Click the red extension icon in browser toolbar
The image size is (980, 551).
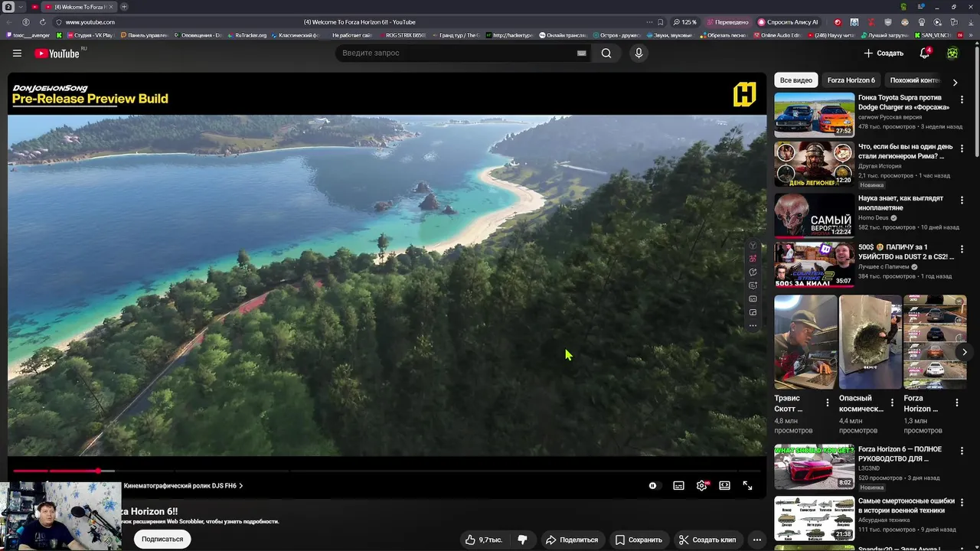837,22
